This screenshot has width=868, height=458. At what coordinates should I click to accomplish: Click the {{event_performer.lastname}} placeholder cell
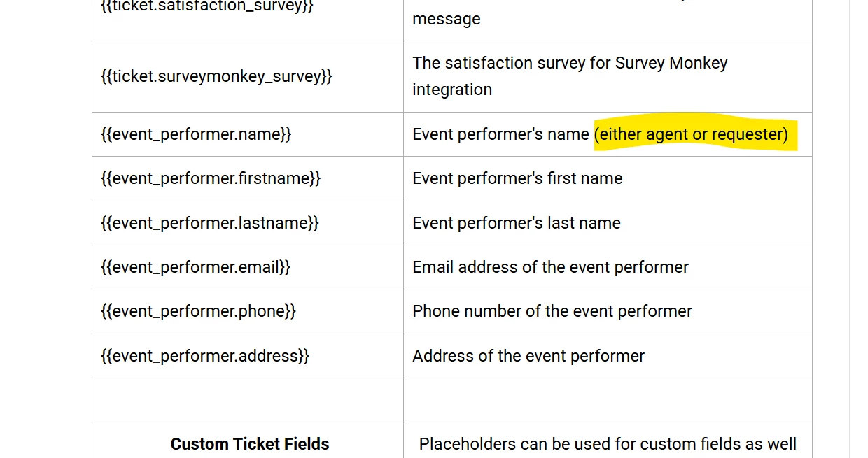click(x=248, y=223)
